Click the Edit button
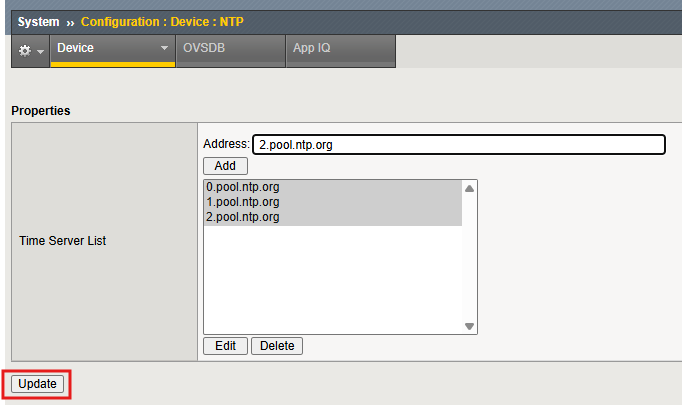The height and width of the screenshot is (405, 682). point(225,346)
